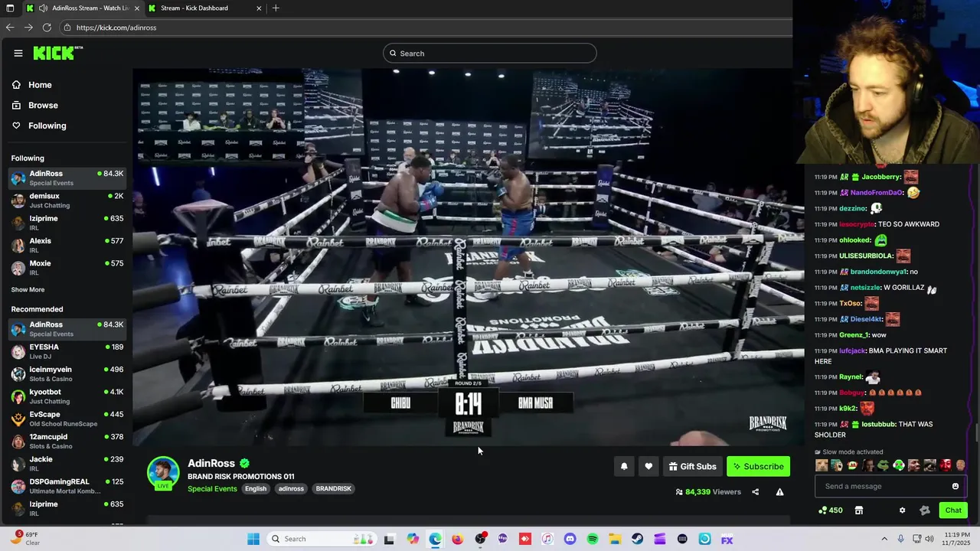Image resolution: width=980 pixels, height=551 pixels.
Task: Select the English language tag
Action: point(256,489)
